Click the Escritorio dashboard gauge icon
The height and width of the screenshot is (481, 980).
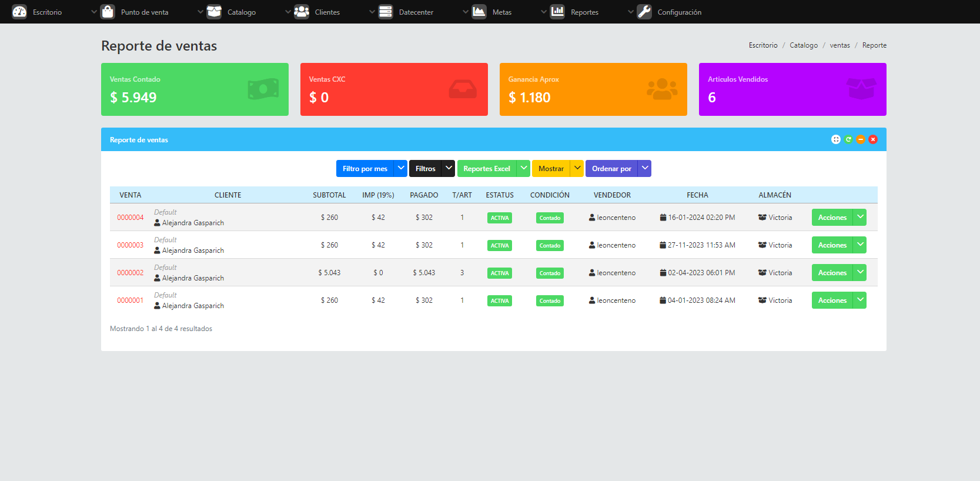point(19,12)
